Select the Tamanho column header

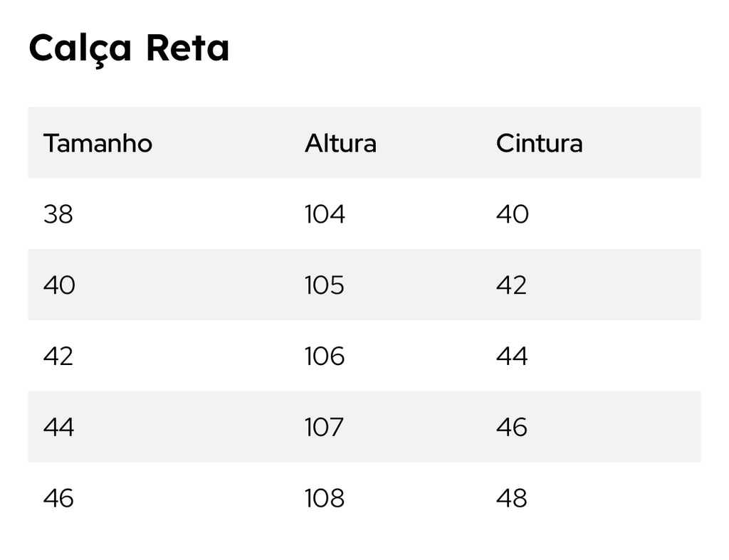point(98,143)
